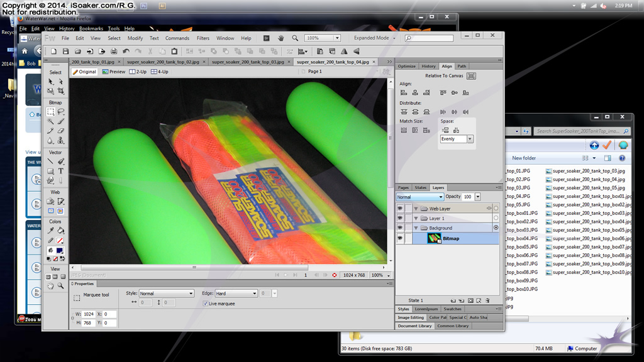The width and height of the screenshot is (644, 362).
Task: Switch to 2-Up view
Action: tap(138, 72)
